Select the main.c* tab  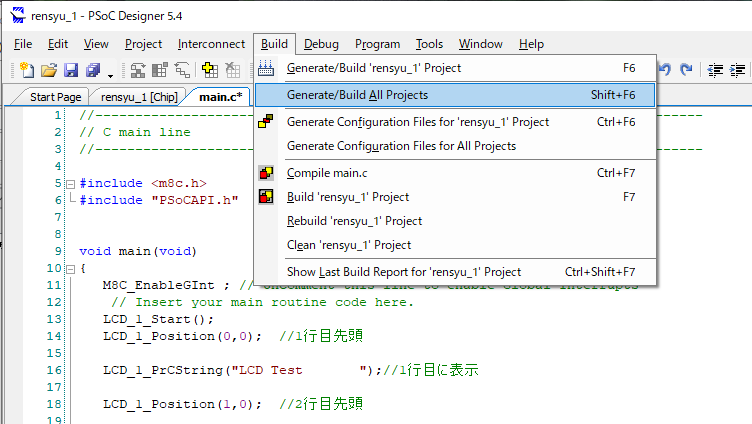pyautogui.click(x=220, y=97)
